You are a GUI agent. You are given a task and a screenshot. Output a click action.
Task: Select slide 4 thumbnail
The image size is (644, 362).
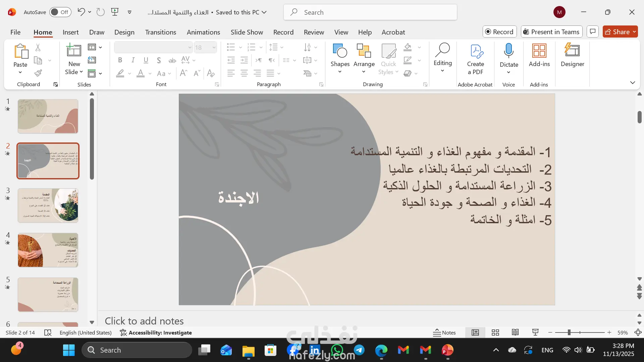pyautogui.click(x=48, y=250)
